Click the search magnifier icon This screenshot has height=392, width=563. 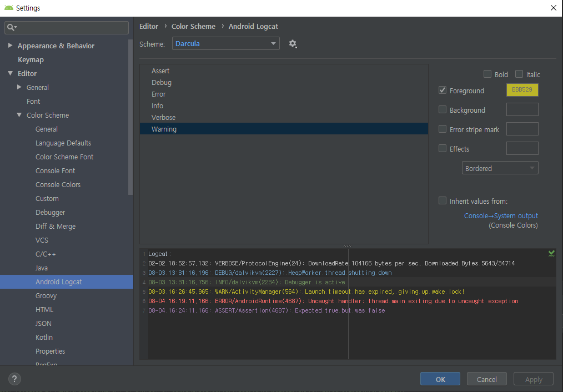12,27
